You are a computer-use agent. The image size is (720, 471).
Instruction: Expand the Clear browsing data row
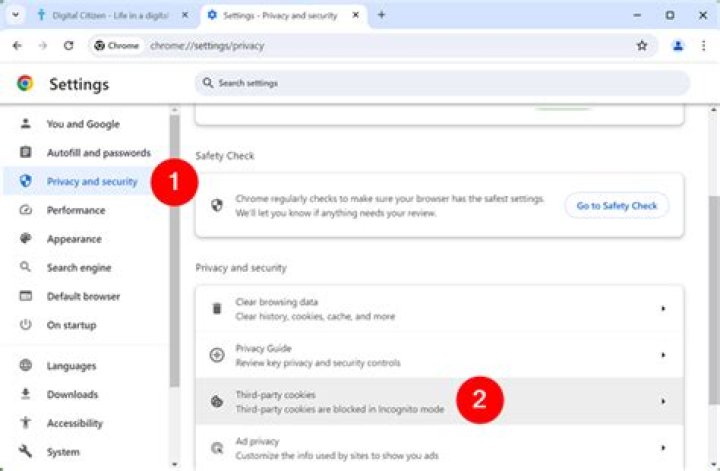439,308
